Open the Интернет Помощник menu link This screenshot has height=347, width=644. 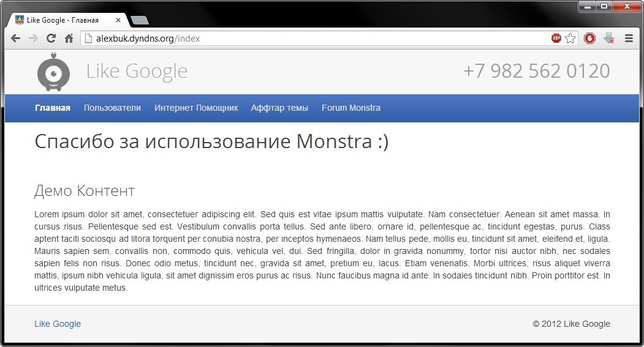coord(196,108)
